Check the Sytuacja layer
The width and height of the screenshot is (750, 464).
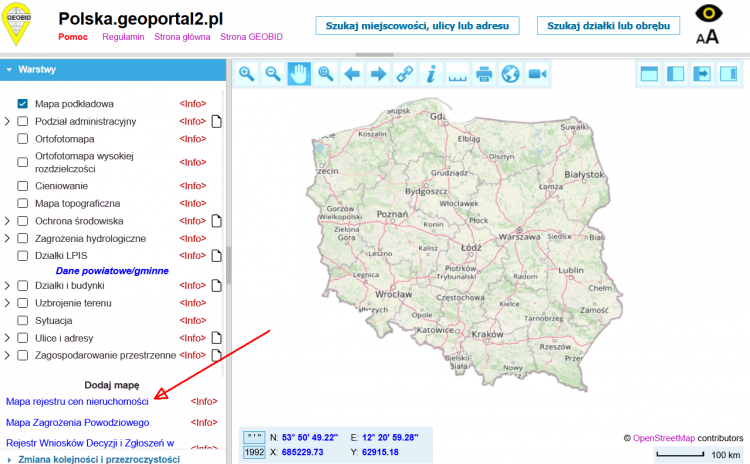(x=22, y=320)
